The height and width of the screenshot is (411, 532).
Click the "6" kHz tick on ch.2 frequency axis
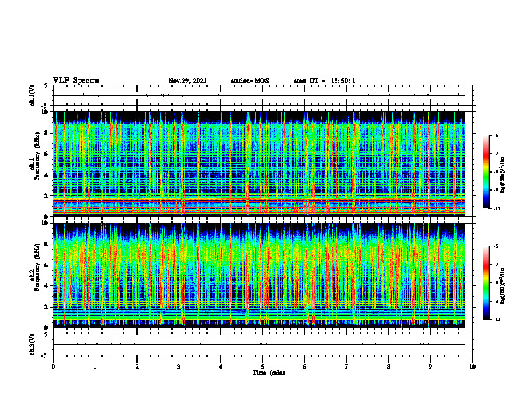47,265
